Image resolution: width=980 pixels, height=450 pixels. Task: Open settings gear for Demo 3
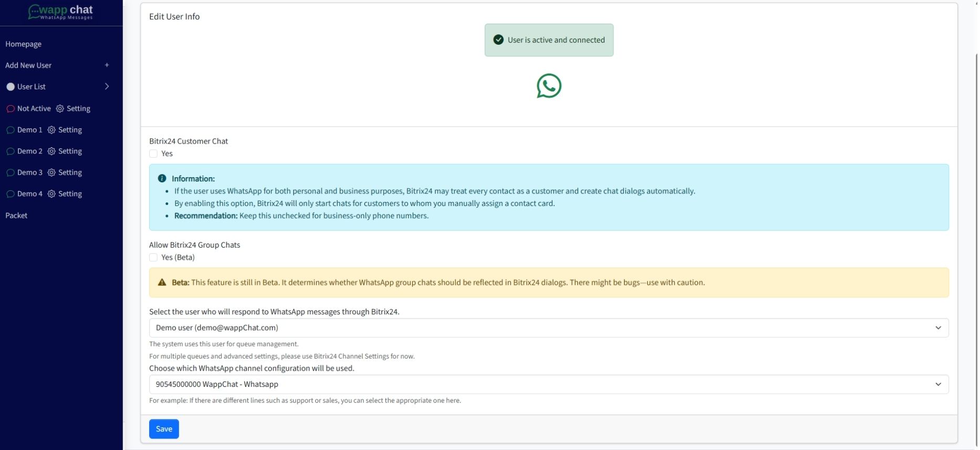coord(51,172)
